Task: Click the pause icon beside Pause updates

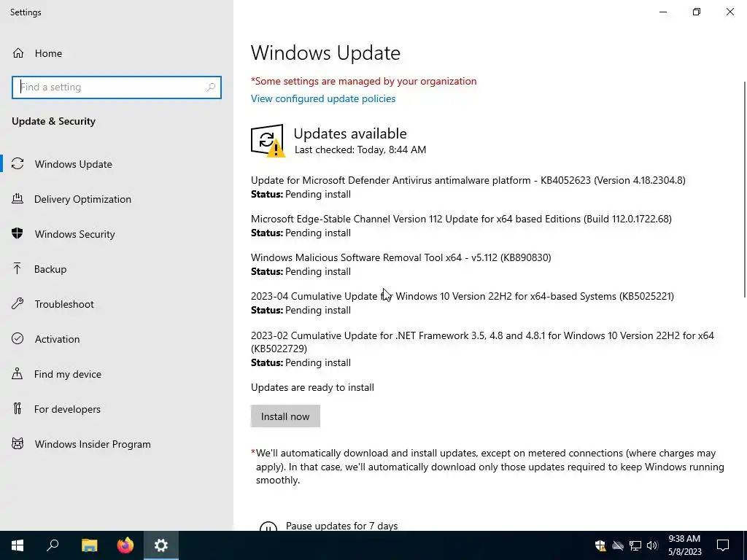Action: (x=268, y=526)
